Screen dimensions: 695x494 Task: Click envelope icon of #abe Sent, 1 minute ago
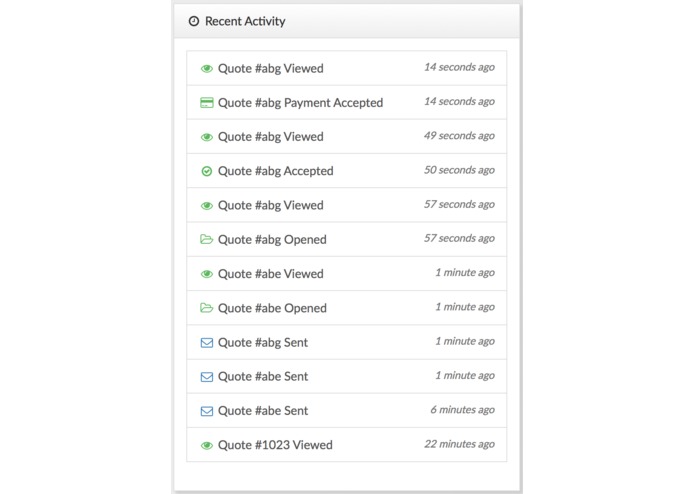click(207, 377)
